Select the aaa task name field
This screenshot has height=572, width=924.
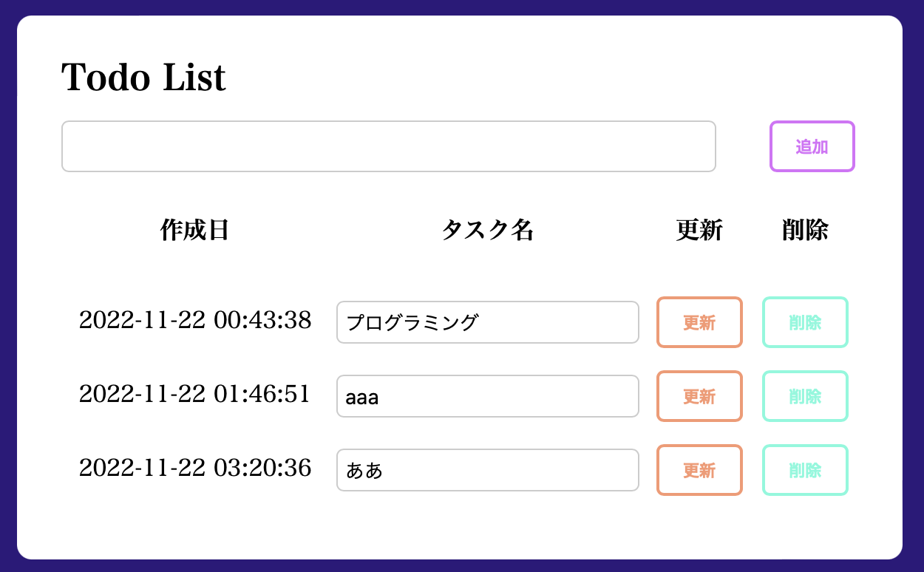click(x=488, y=396)
